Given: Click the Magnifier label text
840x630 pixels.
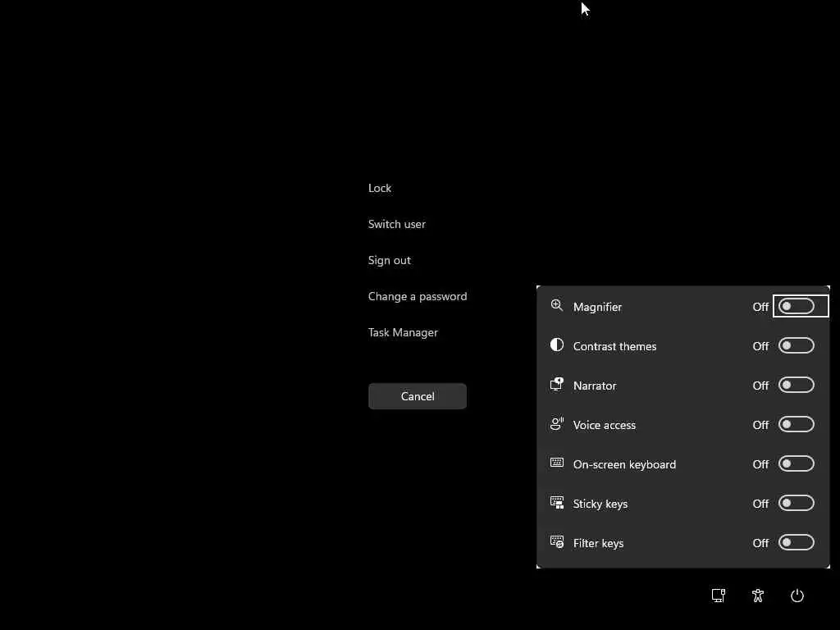Looking at the screenshot, I should [597, 307].
